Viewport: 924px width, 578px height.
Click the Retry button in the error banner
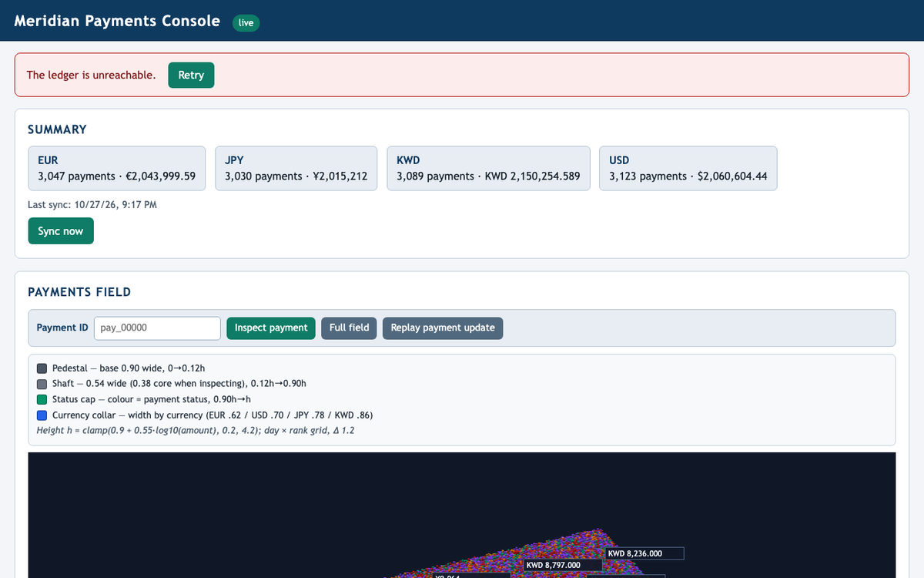[191, 75]
